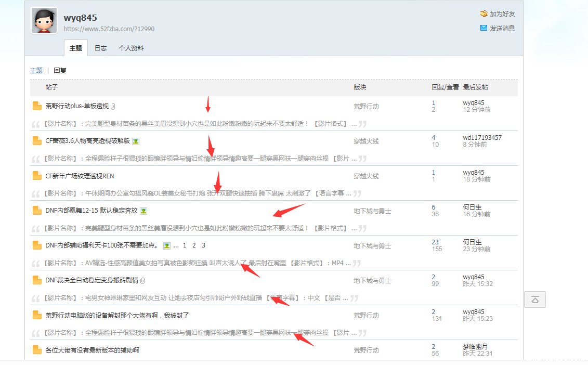This screenshot has height=365, width=588.
Task: Open the 个人资料 tab
Action: [131, 48]
